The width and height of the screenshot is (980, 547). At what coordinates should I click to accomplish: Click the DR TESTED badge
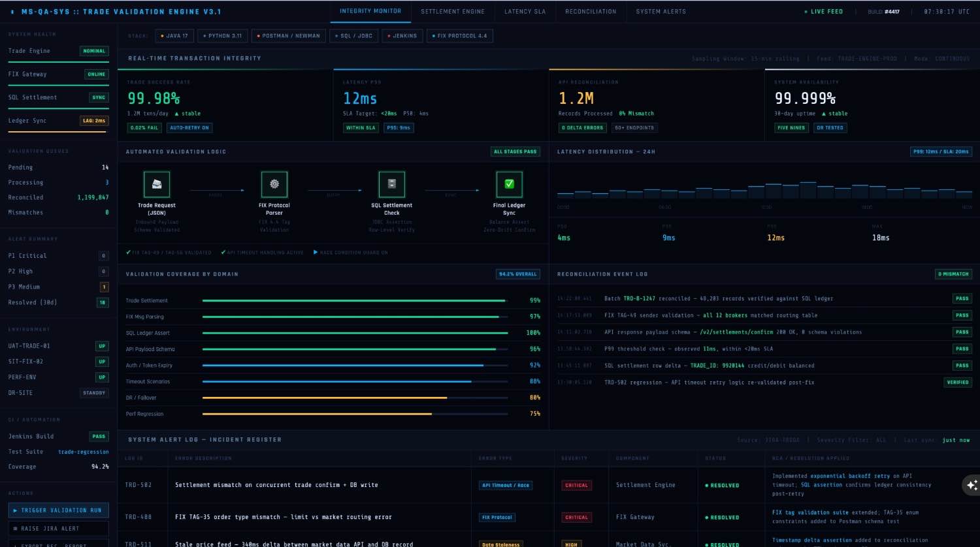(x=830, y=128)
